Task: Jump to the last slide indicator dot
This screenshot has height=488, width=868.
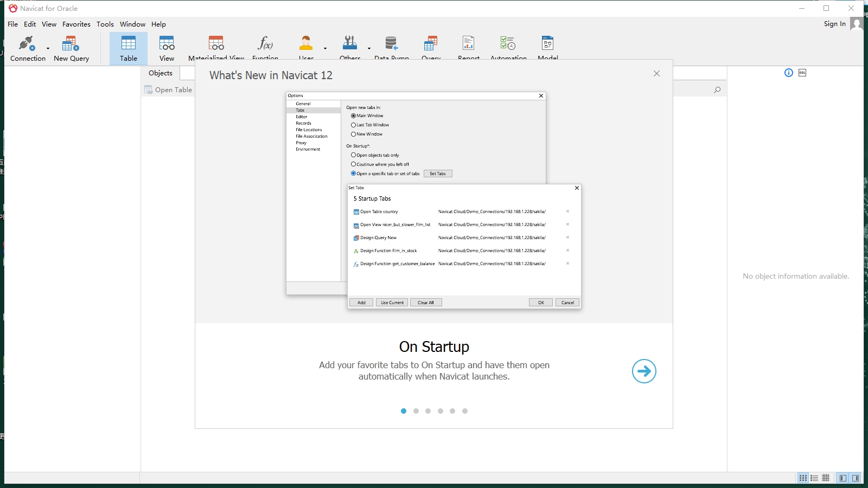Action: [x=465, y=411]
